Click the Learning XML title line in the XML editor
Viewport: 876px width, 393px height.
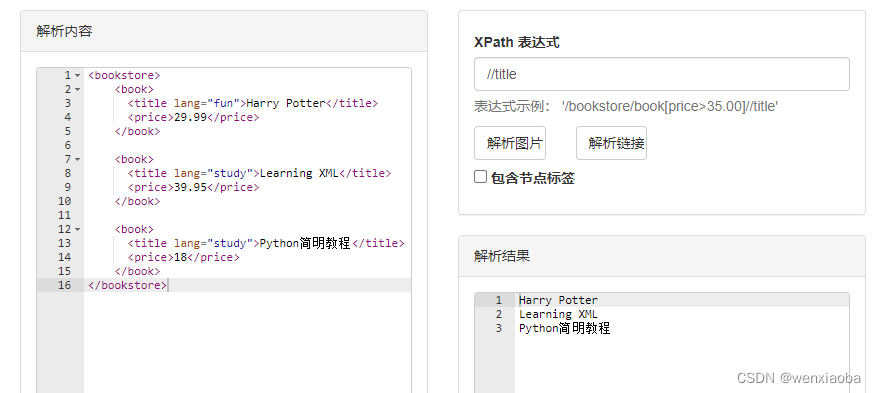[x=259, y=173]
